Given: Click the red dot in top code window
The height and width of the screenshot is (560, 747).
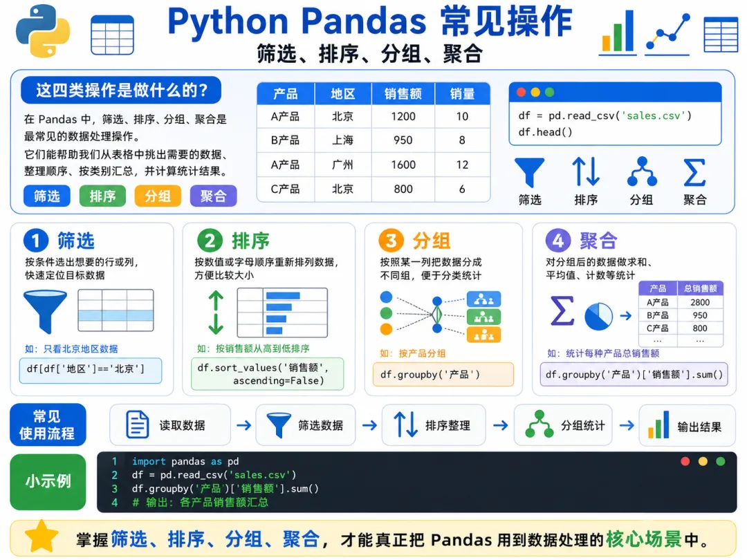Looking at the screenshot, I should tap(522, 93).
